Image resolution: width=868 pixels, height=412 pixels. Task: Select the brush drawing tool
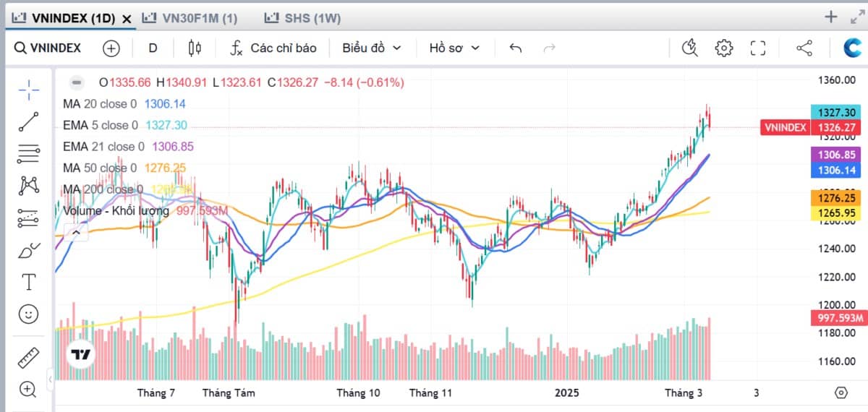29,250
